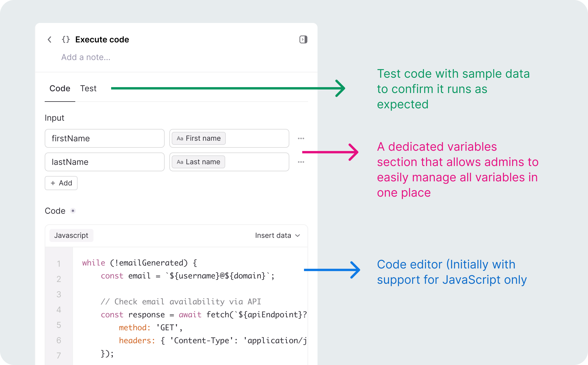
Task: Click the comment 'Check email availability via API'
Action: pos(181,302)
